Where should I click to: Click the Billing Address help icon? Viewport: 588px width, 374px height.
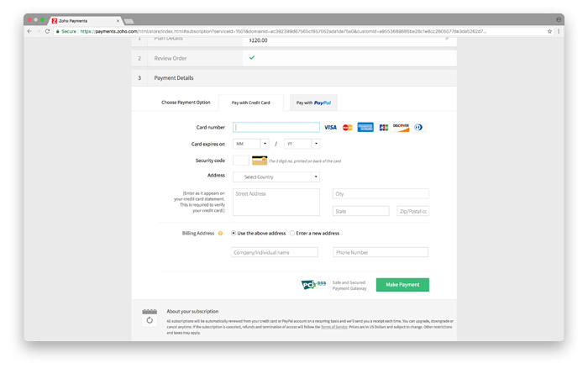220,234
